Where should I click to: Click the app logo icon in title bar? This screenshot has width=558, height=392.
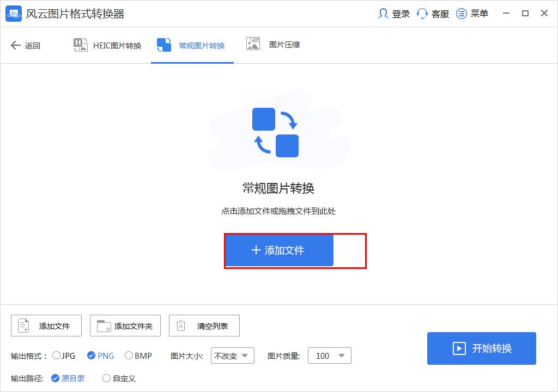pyautogui.click(x=14, y=14)
